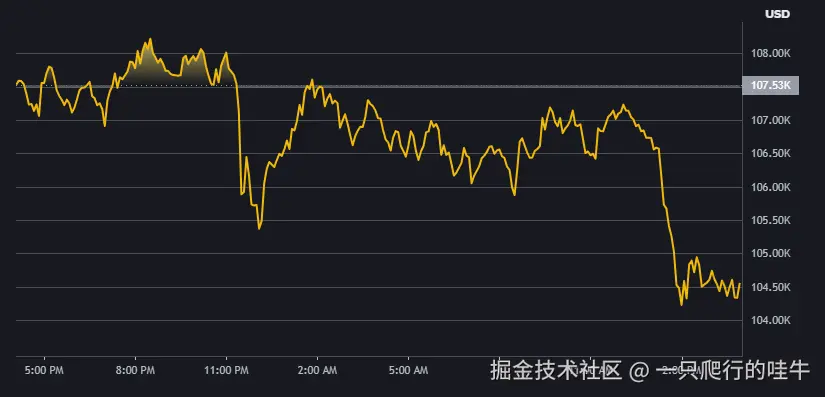Select the 107.00K price axis label
The image size is (825, 397).
tap(770, 120)
